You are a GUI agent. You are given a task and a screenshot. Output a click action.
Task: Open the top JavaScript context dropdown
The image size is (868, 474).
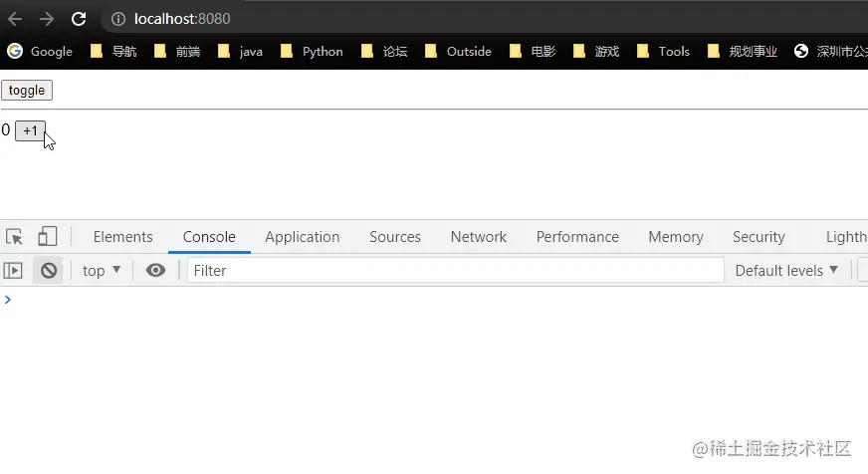tap(102, 270)
